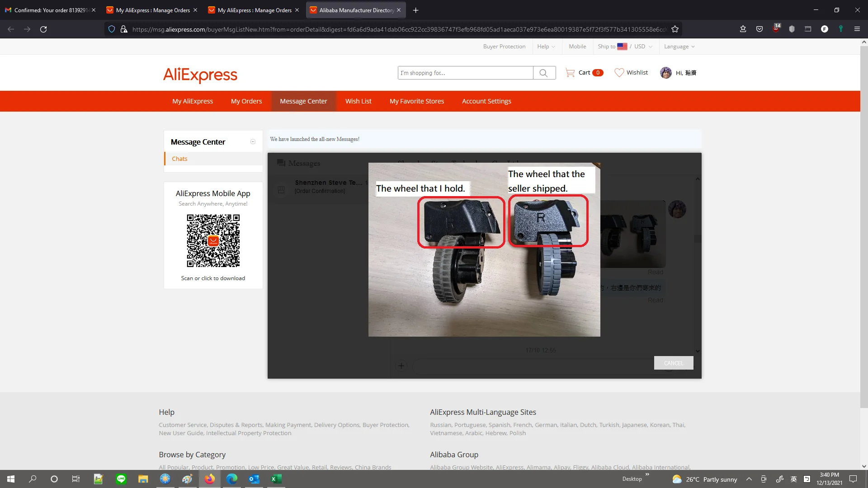Expand the Language dropdown
Screen dimensions: 868x488
679,47
